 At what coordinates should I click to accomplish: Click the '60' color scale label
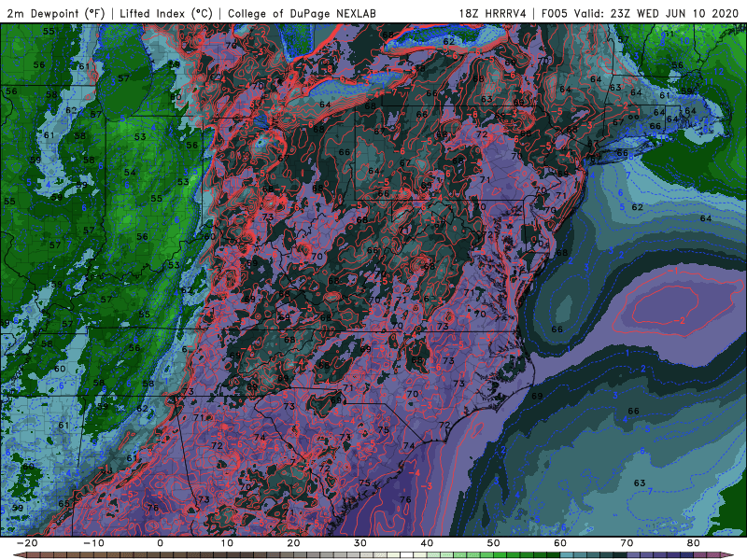pos(560,543)
